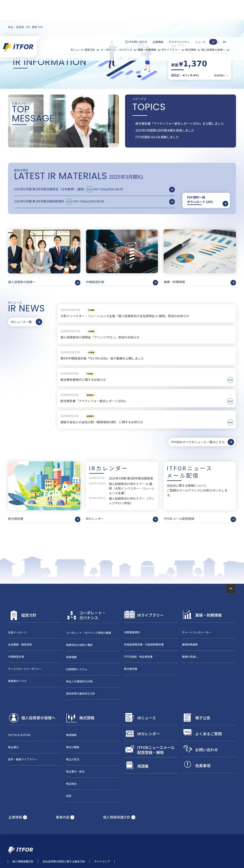Click arrow icon for ITFOR メール配信登録
The width and height of the screenshot is (244, 868).
233,519
